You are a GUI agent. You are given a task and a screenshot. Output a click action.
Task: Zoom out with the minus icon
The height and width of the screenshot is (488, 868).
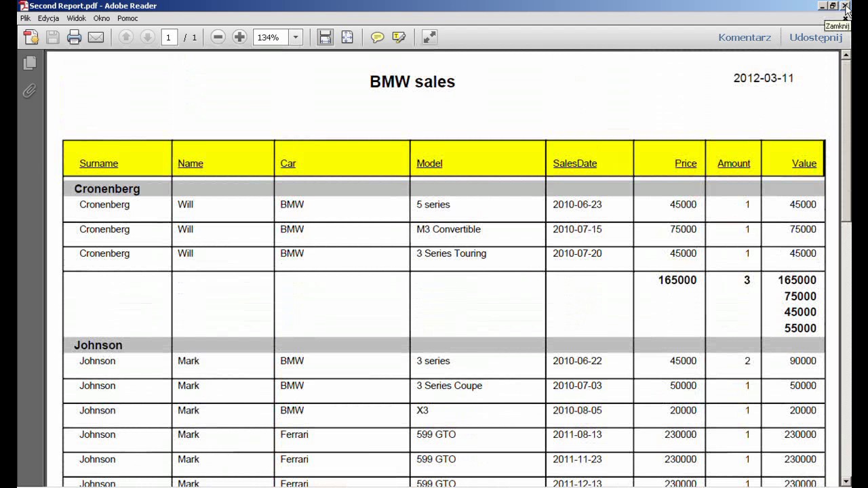click(218, 37)
